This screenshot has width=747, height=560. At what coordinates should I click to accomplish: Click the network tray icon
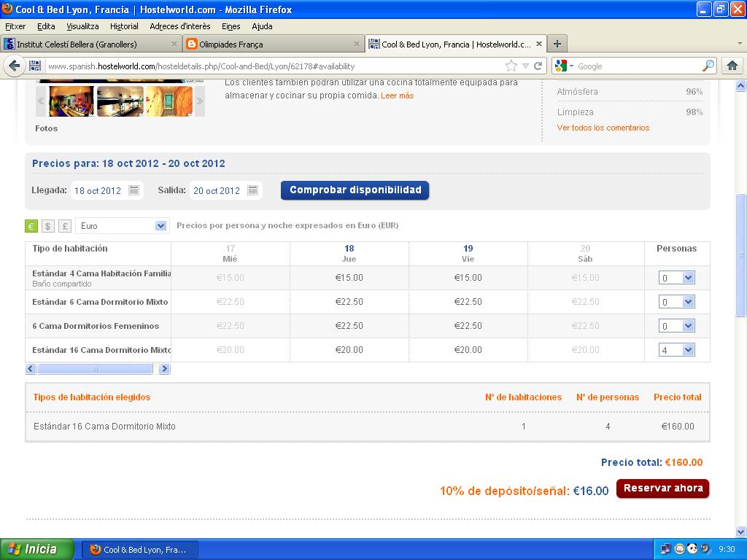click(x=665, y=549)
